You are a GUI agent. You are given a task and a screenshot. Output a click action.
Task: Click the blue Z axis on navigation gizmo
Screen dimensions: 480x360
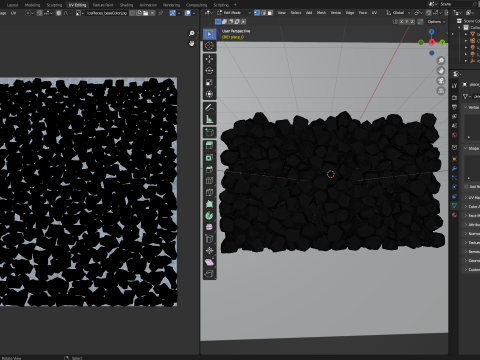tap(432, 32)
